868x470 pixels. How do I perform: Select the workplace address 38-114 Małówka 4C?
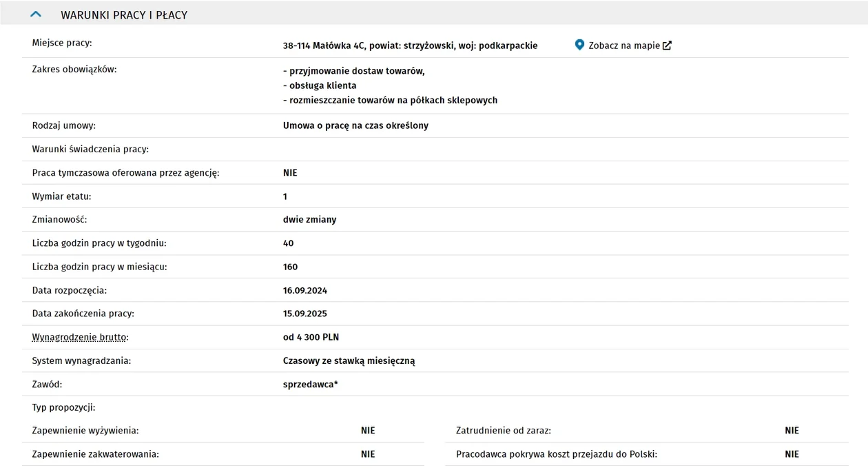[410, 45]
